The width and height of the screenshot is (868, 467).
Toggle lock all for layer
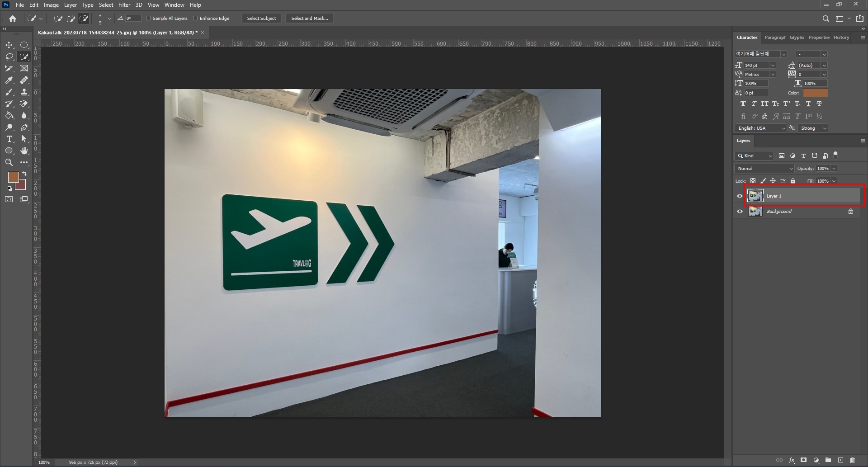click(x=793, y=181)
